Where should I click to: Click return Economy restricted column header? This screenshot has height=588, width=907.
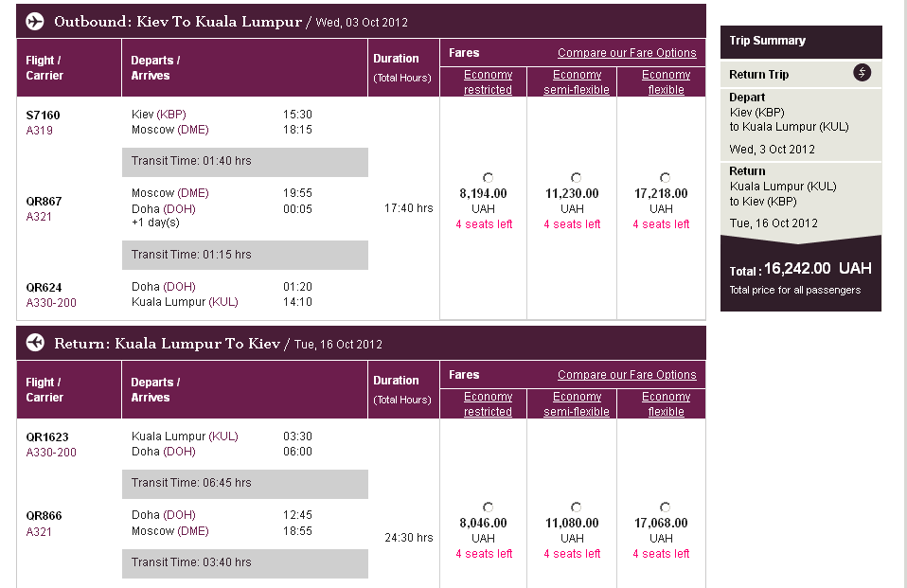[x=488, y=404]
